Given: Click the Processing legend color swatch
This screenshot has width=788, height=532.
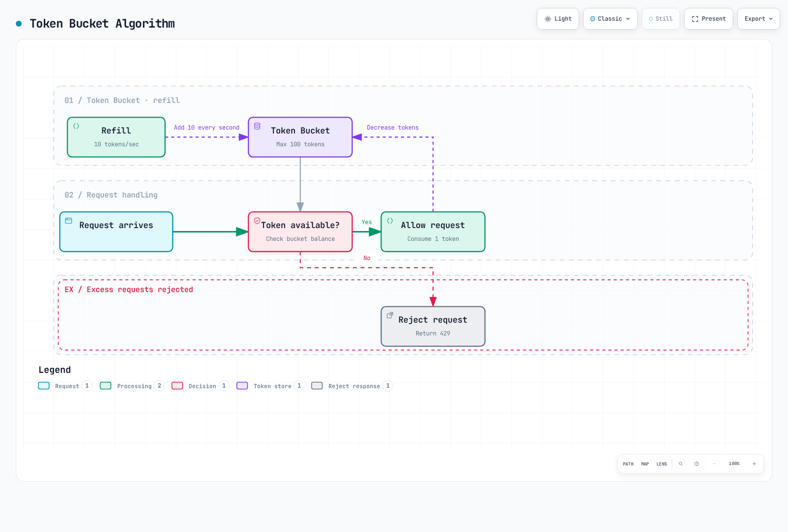Looking at the screenshot, I should tap(105, 386).
